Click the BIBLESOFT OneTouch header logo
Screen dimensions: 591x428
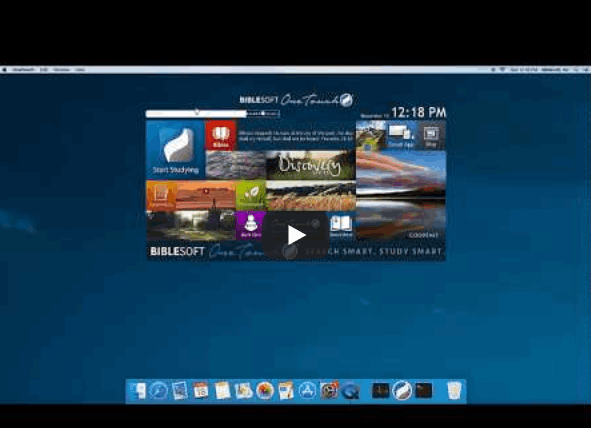[297, 100]
